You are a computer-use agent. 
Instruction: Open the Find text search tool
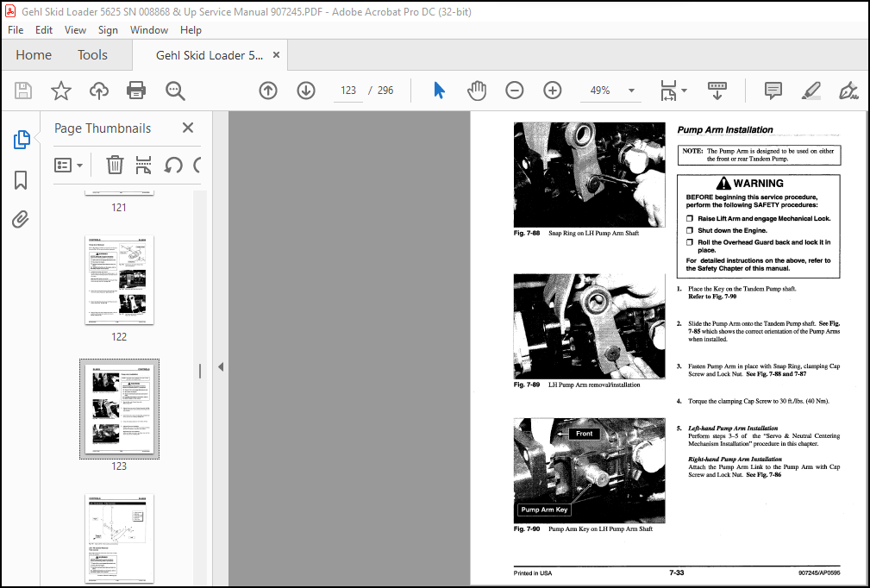click(175, 91)
